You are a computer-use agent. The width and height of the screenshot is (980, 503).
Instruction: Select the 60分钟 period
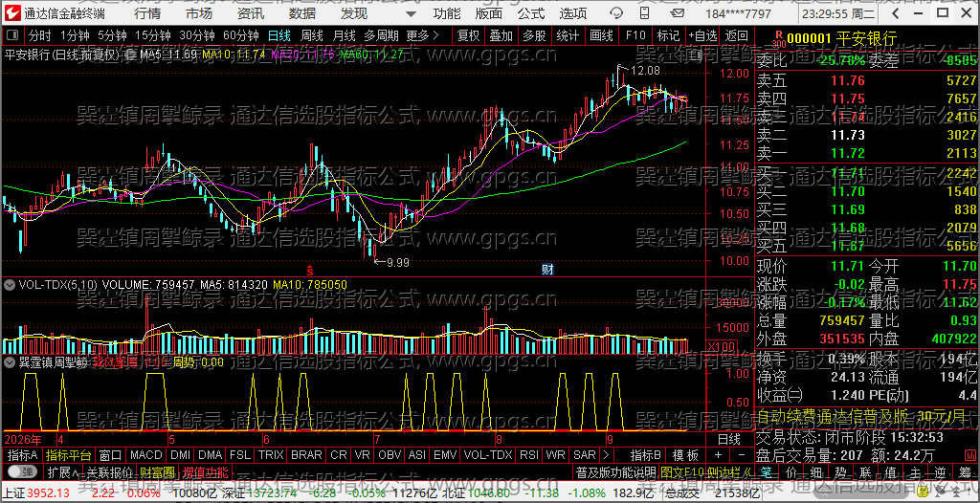point(240,35)
